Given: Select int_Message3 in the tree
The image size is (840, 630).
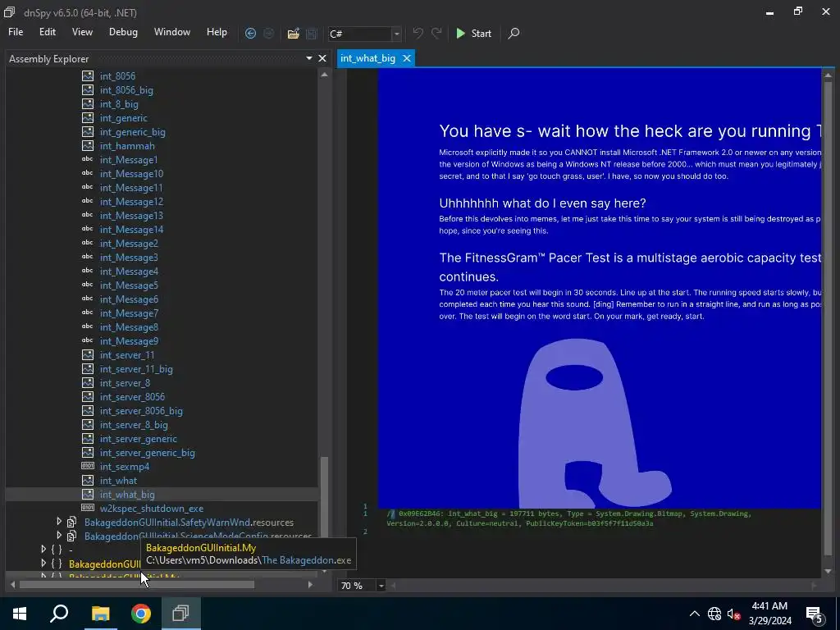Looking at the screenshot, I should point(129,257).
